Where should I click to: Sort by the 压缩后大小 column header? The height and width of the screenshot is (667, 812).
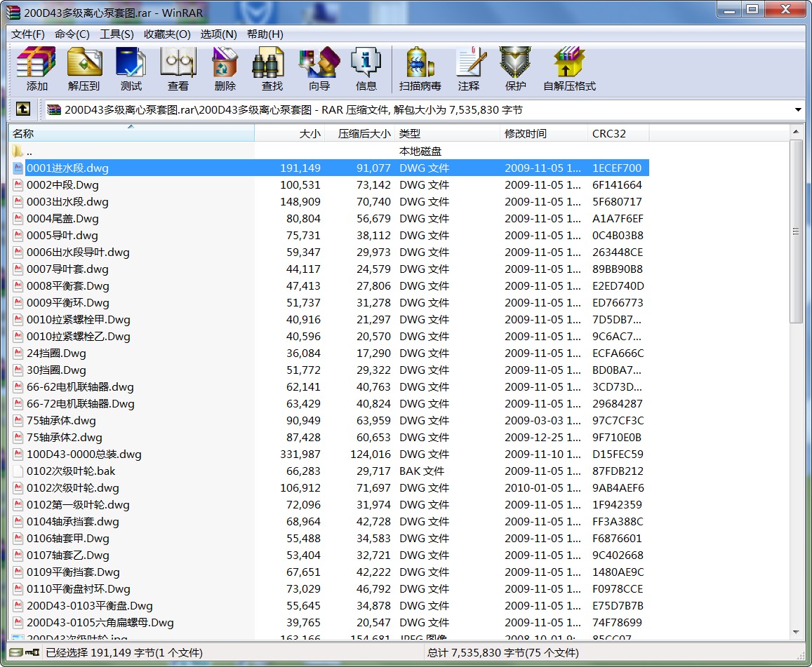tap(360, 133)
